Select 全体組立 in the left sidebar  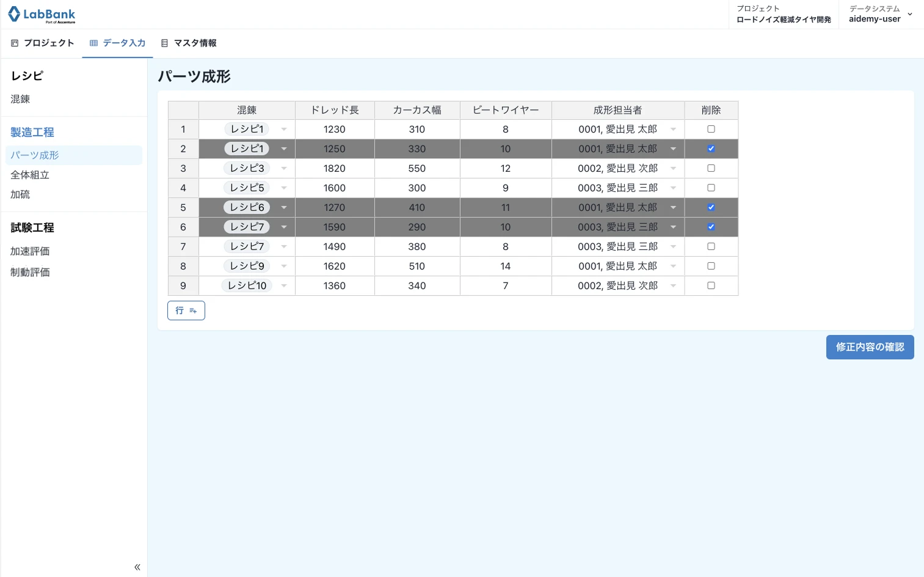[29, 175]
